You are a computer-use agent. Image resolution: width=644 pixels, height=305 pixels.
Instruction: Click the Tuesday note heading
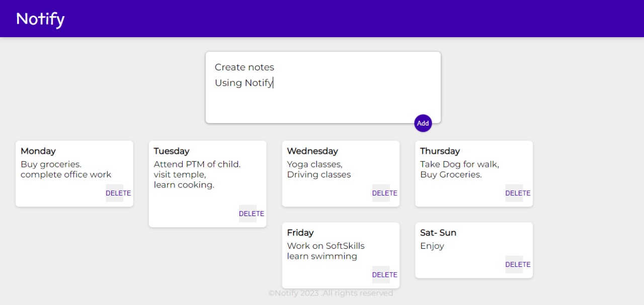pyautogui.click(x=172, y=151)
